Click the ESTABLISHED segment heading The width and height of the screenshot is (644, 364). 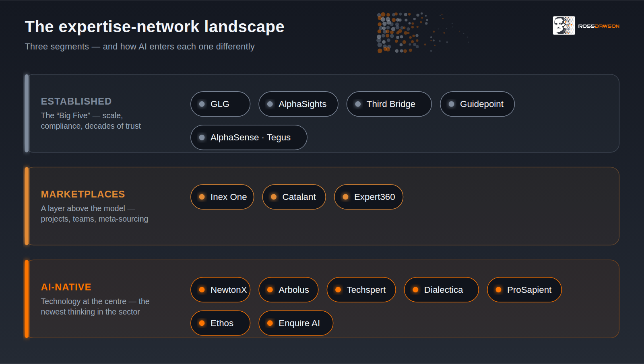(76, 101)
